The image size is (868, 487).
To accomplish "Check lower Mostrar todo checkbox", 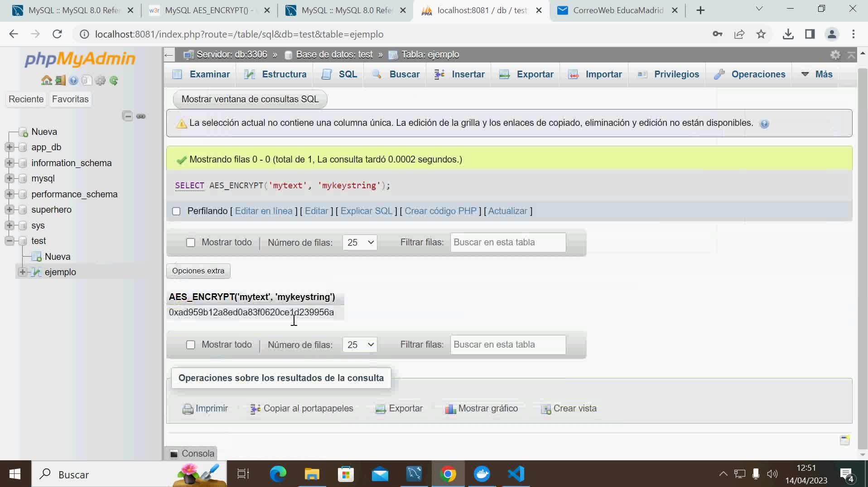I will 191,345.
